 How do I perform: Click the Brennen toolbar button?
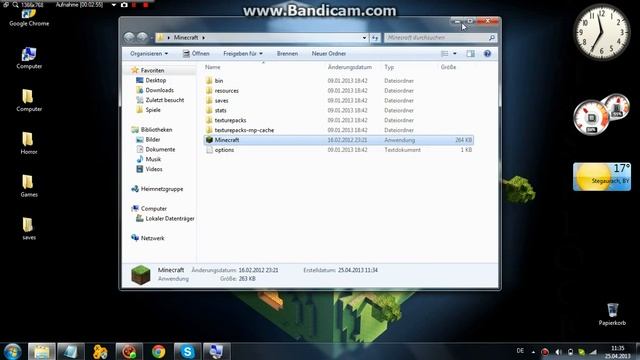[287, 53]
